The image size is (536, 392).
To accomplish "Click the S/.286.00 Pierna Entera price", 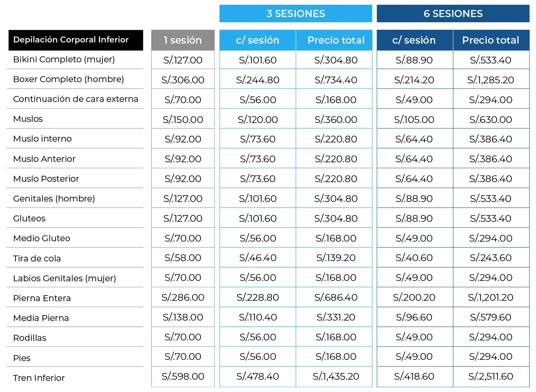I will point(183,298).
